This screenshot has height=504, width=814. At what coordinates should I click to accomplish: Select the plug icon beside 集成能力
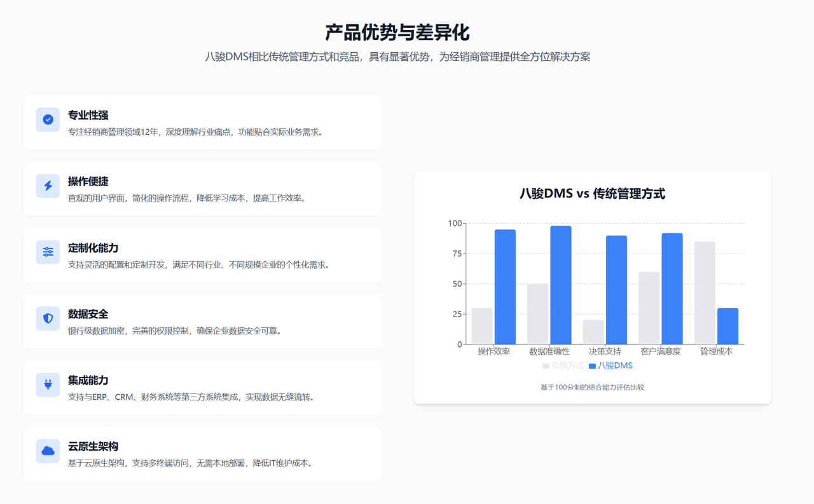48,385
